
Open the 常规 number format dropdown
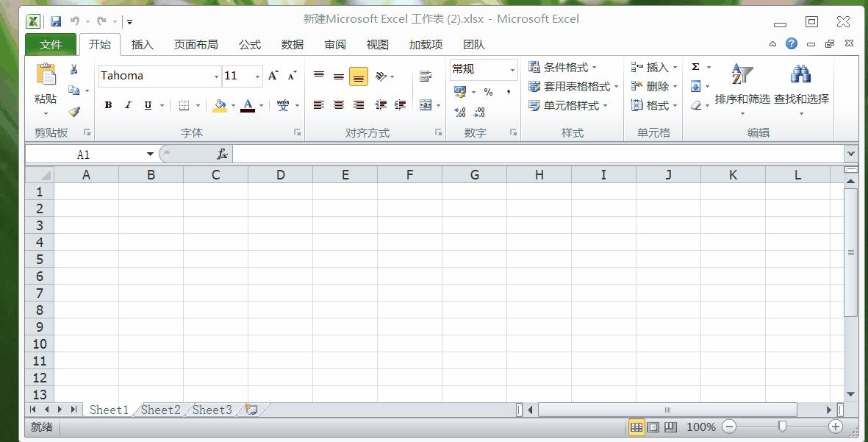(512, 69)
